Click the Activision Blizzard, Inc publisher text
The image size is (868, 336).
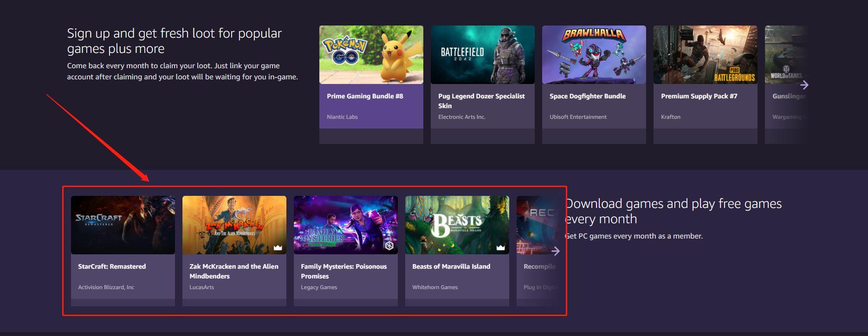click(x=106, y=287)
